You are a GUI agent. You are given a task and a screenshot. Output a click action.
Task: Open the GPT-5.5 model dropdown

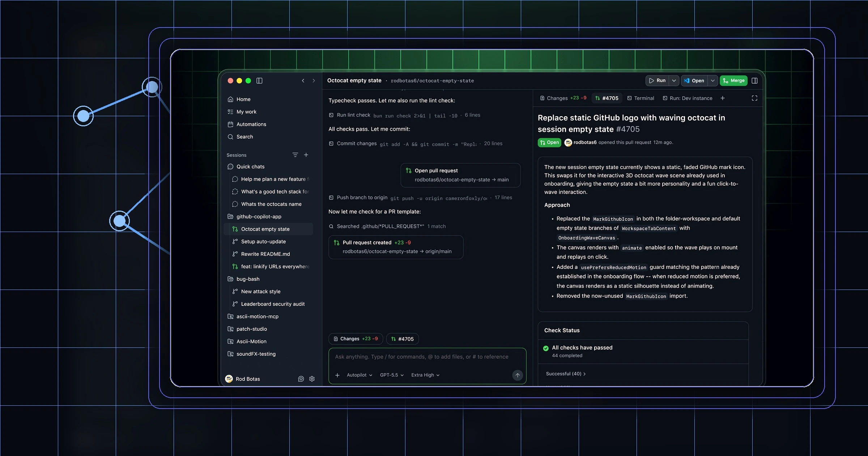coord(392,375)
